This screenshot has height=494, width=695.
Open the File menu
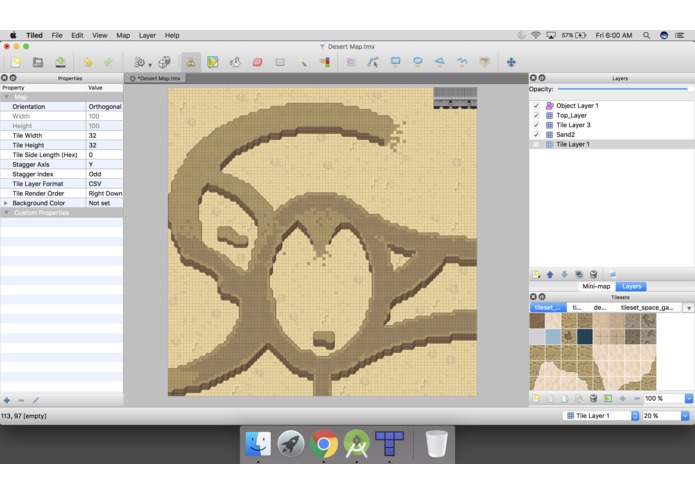point(57,35)
